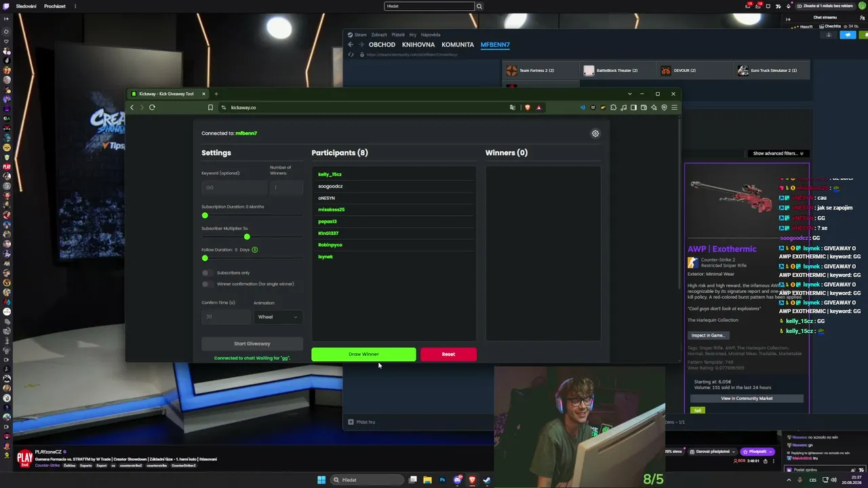Bookmark the kickaway.co page
Viewport: 868px width, 488px height.
[x=210, y=107]
